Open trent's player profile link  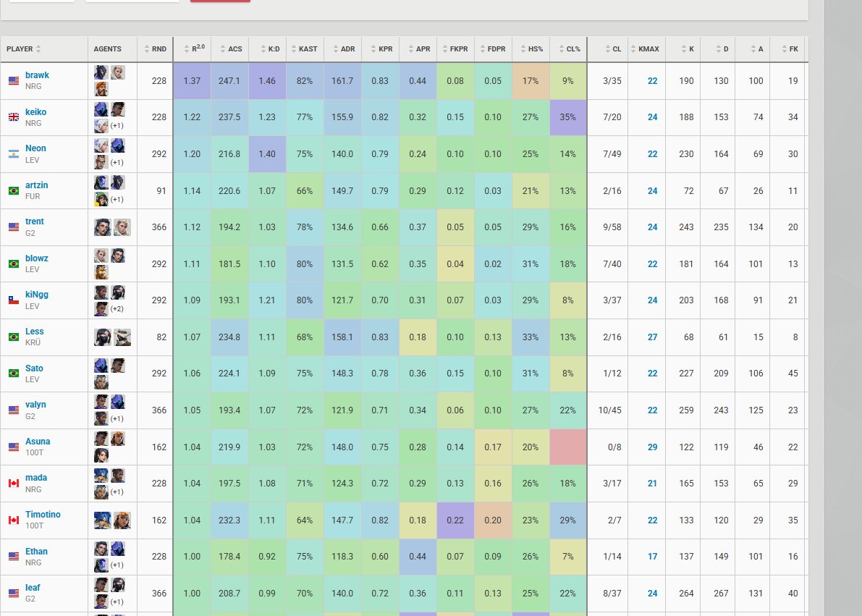click(35, 221)
